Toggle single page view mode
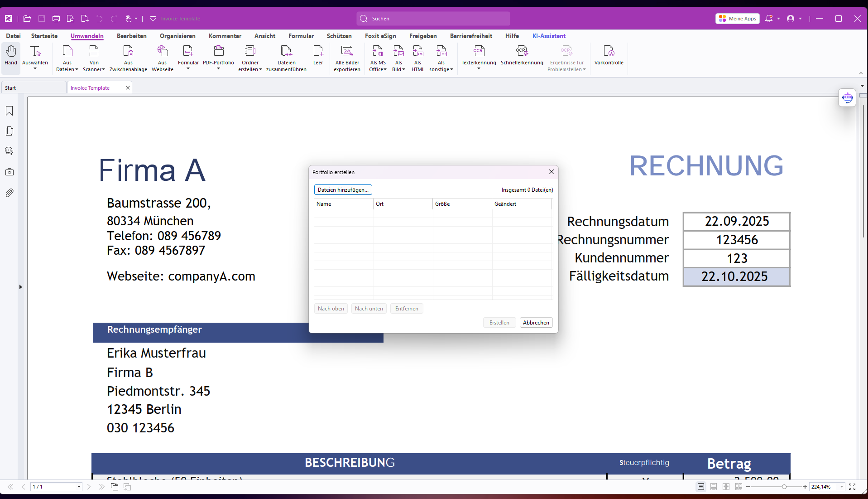 pyautogui.click(x=701, y=487)
